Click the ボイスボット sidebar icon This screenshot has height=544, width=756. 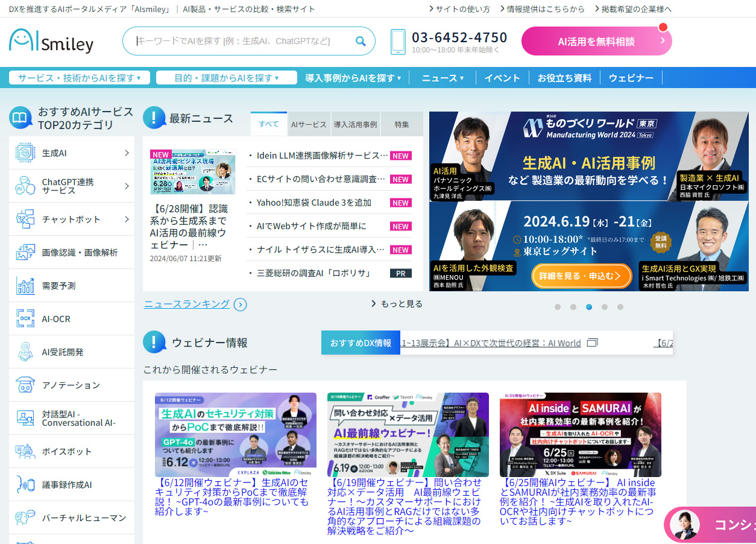(25, 451)
